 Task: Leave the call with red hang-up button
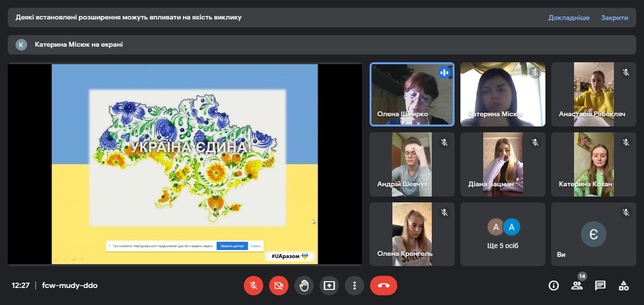point(383,286)
